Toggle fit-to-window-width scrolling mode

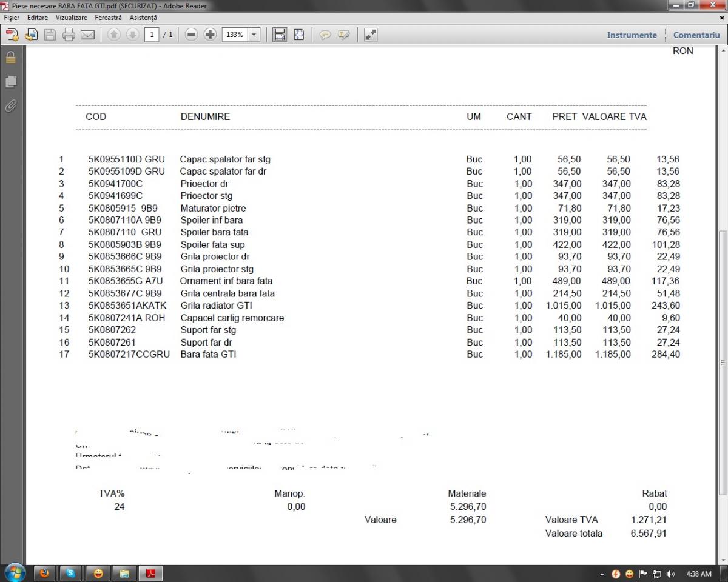click(279, 35)
